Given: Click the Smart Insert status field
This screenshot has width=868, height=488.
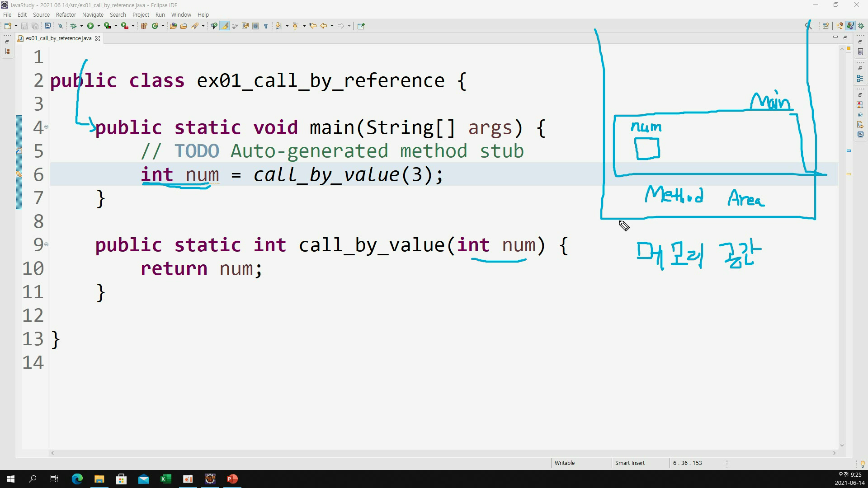Looking at the screenshot, I should click(x=630, y=463).
